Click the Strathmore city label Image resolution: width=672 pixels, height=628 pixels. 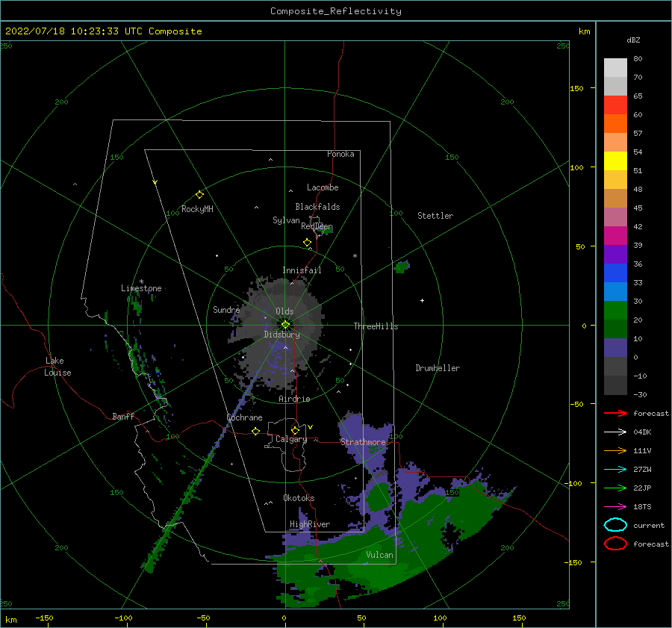click(x=363, y=442)
